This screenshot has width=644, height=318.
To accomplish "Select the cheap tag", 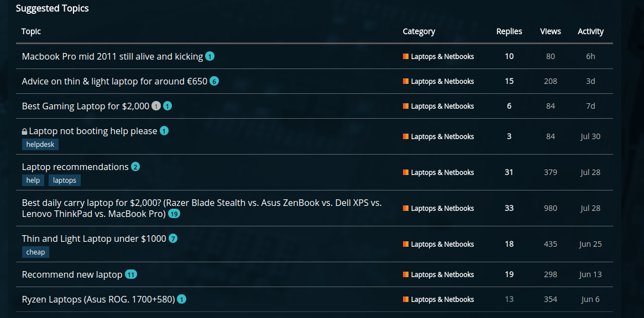I will [35, 252].
